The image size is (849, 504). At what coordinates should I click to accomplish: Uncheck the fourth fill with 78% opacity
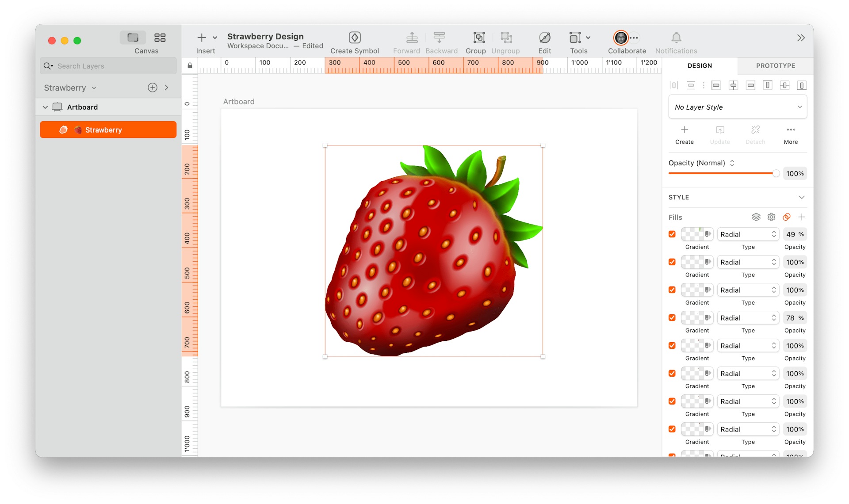point(672,317)
